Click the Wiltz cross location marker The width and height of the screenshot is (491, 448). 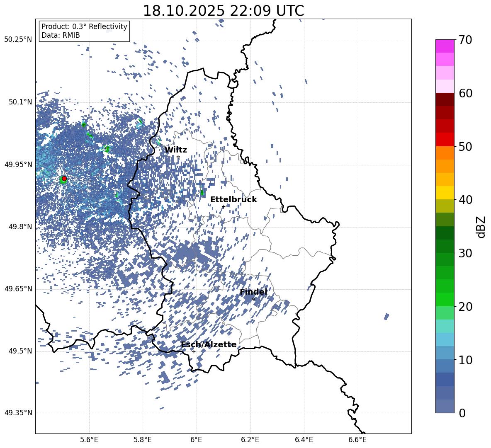point(178,157)
